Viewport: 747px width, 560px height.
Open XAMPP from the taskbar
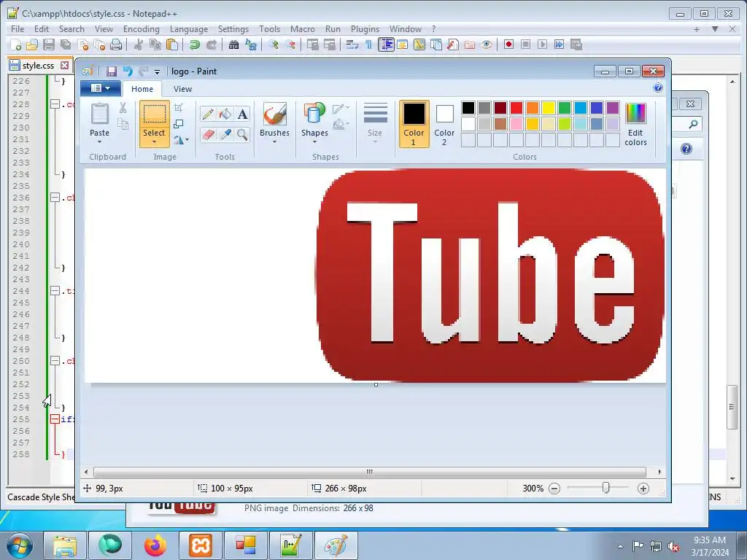click(x=201, y=545)
